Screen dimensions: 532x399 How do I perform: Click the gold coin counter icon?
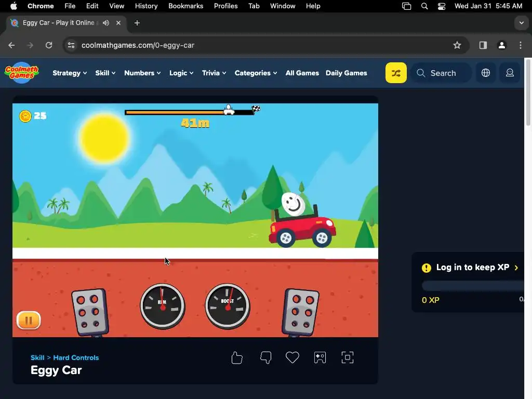(x=25, y=116)
